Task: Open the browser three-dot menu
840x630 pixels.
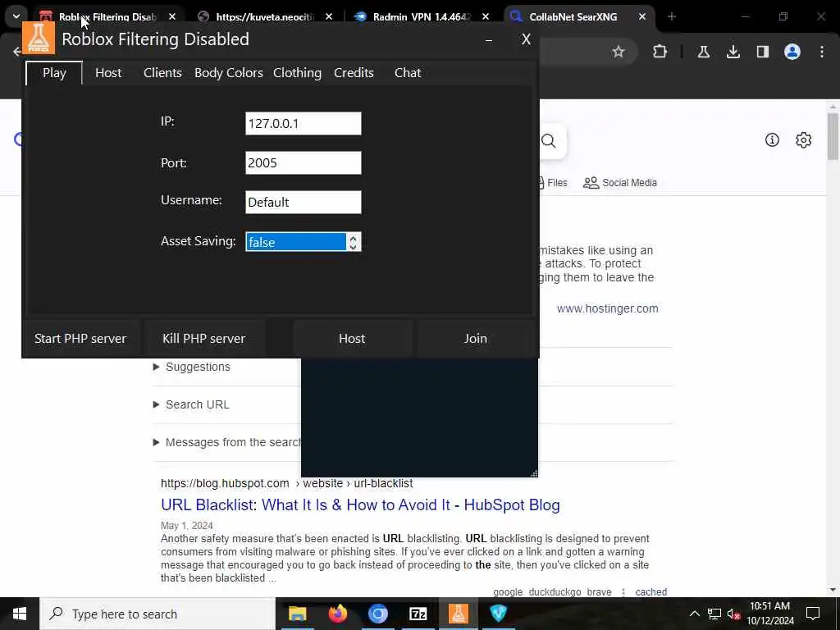Action: (822, 52)
